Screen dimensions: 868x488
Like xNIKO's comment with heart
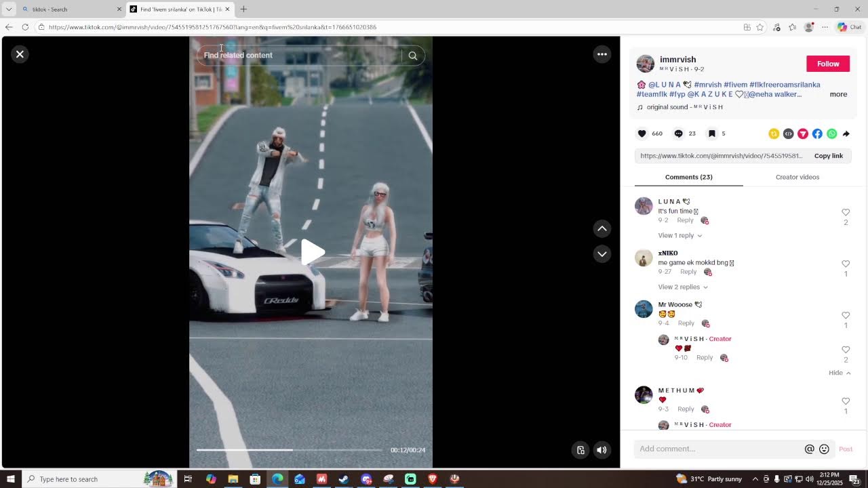[x=846, y=264]
